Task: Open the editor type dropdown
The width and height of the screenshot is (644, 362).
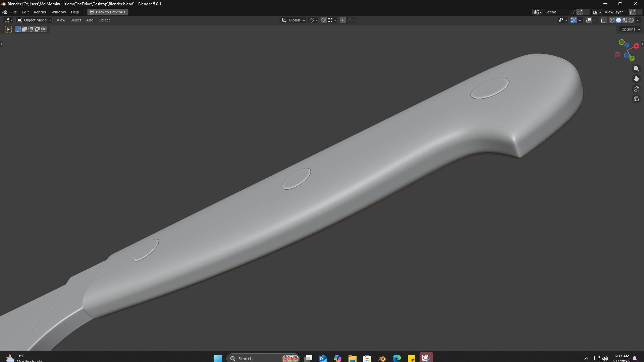Action: click(x=9, y=20)
